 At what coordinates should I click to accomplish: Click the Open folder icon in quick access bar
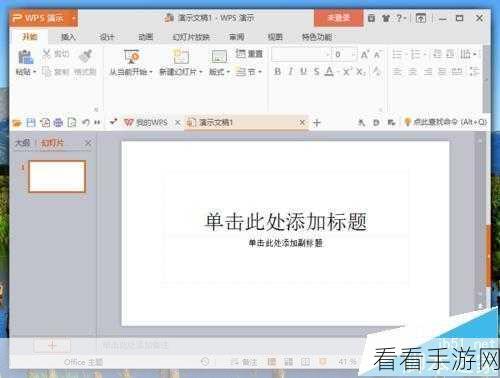click(x=17, y=123)
